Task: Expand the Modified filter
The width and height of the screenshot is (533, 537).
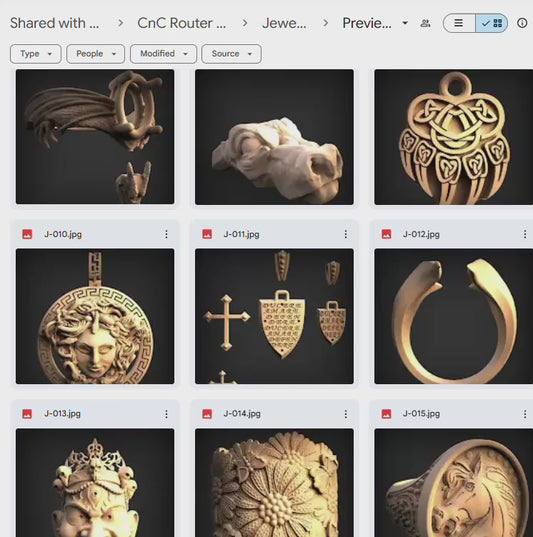Action: click(x=163, y=54)
